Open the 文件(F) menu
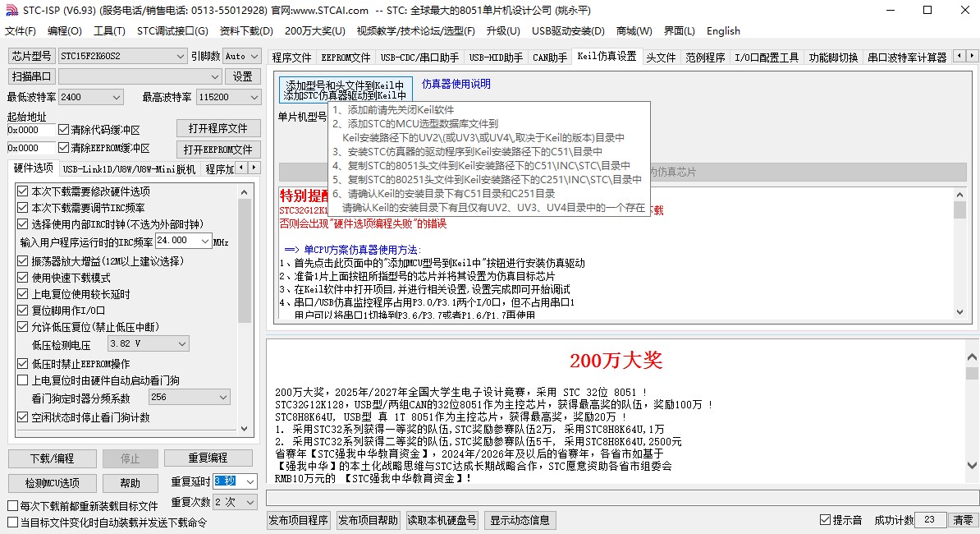980x534 pixels. [x=20, y=30]
